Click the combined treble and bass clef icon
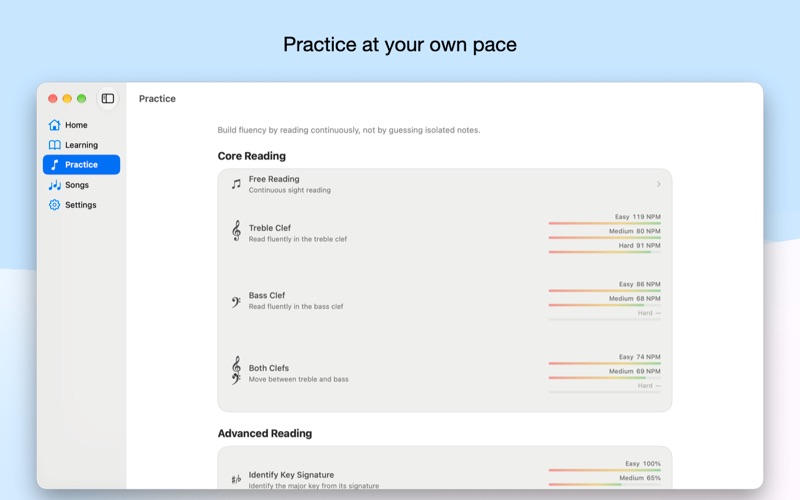 point(236,370)
